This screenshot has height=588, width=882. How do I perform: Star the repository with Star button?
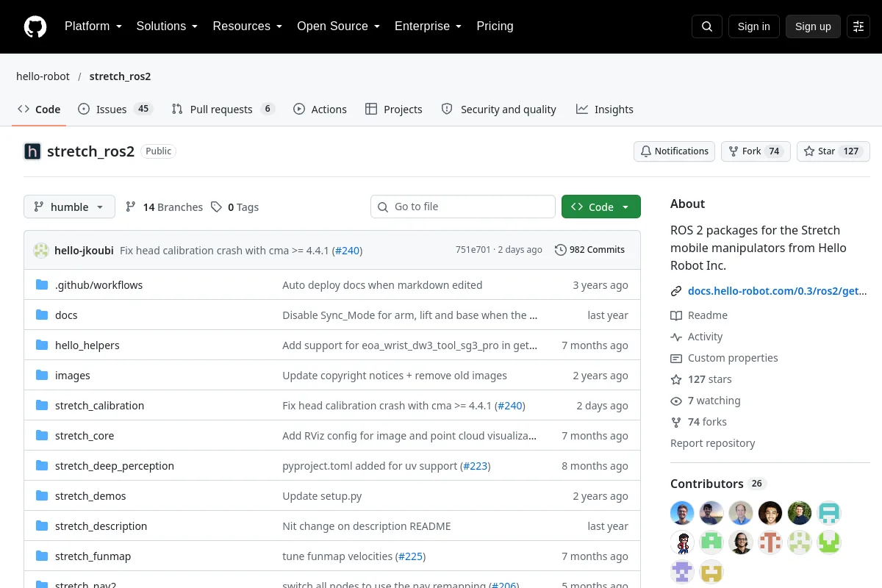point(833,151)
